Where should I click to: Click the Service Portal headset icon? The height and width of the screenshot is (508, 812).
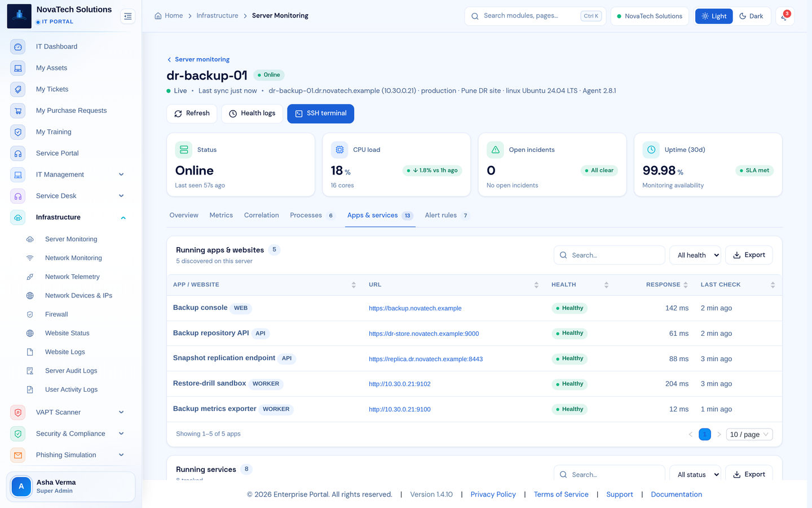coord(18,154)
